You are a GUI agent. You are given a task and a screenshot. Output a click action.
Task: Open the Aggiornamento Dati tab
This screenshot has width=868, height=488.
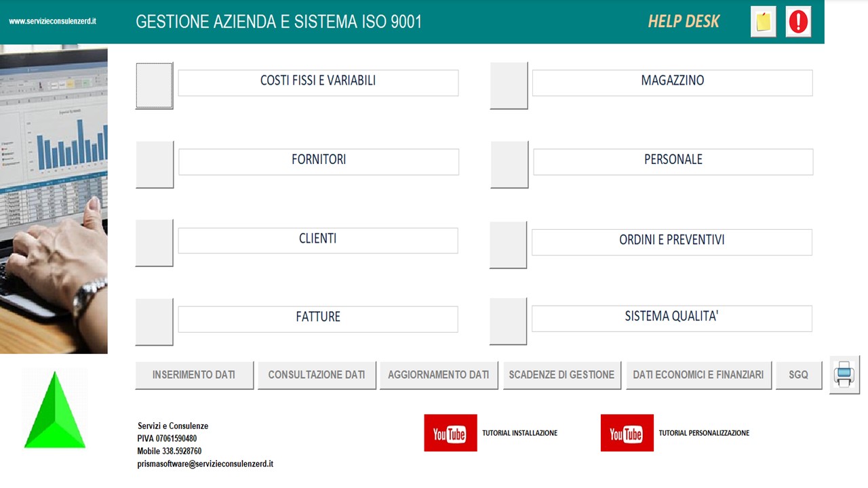[439, 375]
